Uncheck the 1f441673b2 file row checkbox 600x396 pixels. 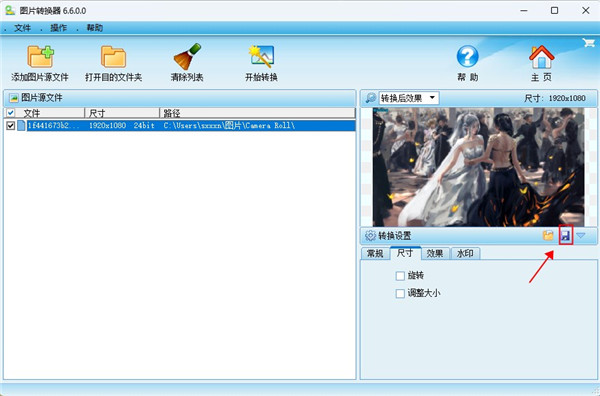(11, 125)
